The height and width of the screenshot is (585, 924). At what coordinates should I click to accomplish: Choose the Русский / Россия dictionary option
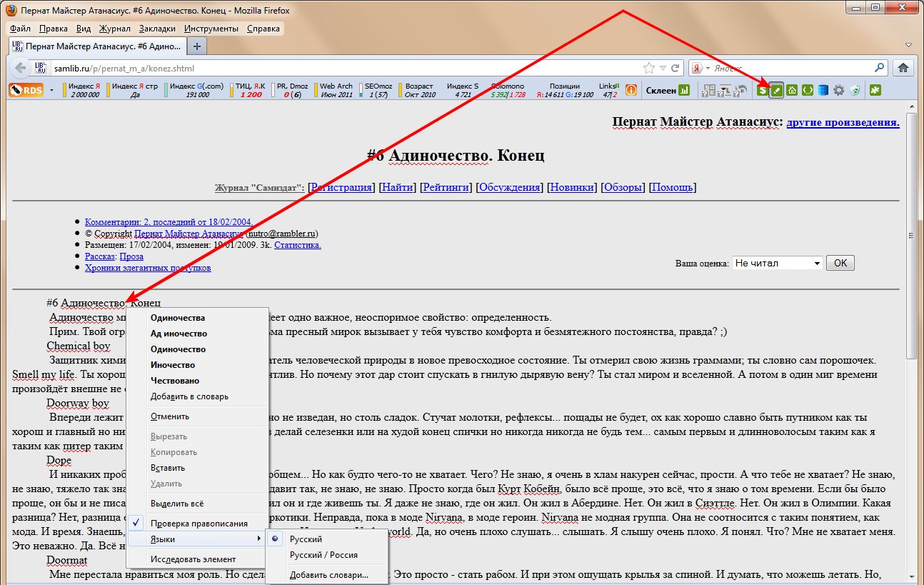[x=323, y=555]
